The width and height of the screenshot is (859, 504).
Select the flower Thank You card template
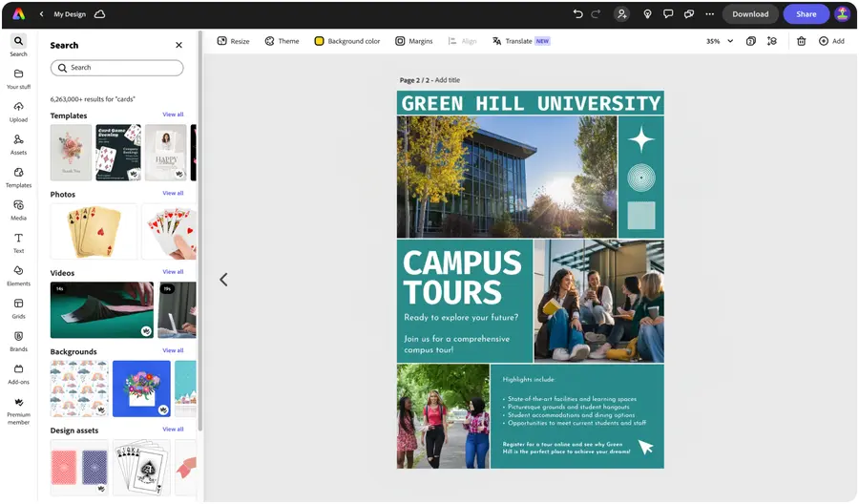click(72, 153)
